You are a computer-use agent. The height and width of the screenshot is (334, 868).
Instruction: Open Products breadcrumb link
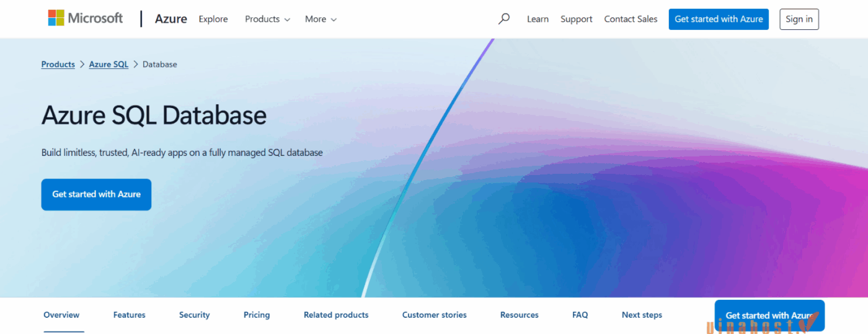pos(58,65)
